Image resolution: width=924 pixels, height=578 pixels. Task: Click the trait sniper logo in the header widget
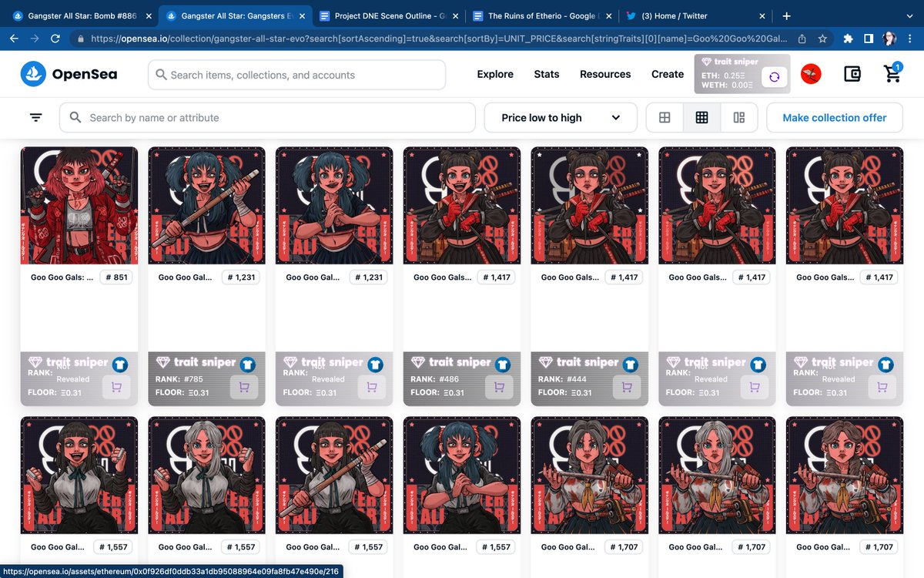(x=729, y=62)
